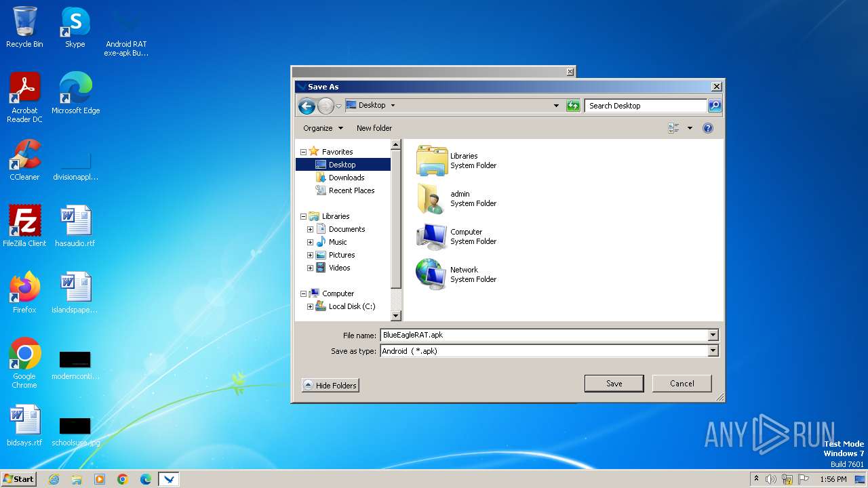This screenshot has height=488, width=868.
Task: Click the navigation pane scroll up arrow
Action: pyautogui.click(x=396, y=144)
